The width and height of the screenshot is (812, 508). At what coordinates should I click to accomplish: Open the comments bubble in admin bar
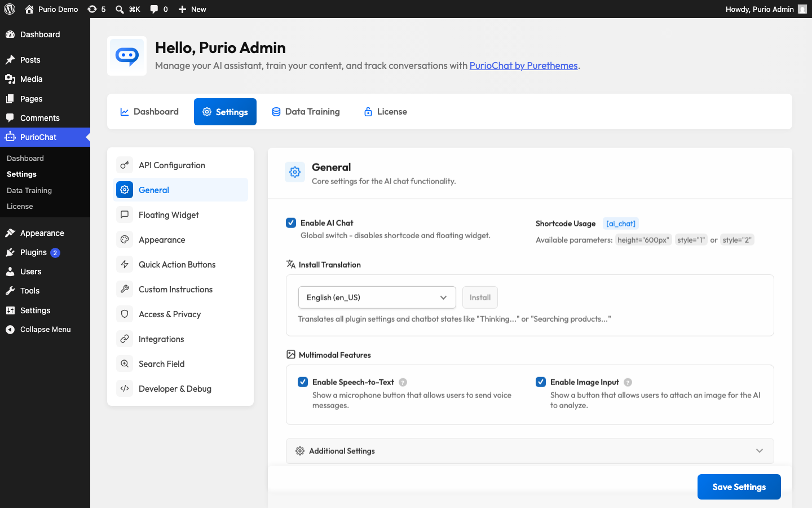(154, 9)
